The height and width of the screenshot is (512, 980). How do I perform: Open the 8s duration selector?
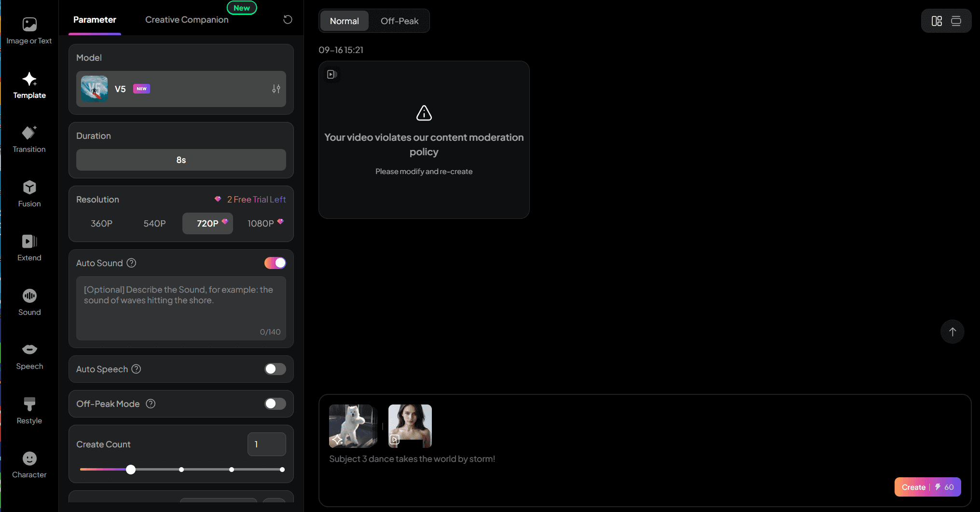click(181, 160)
